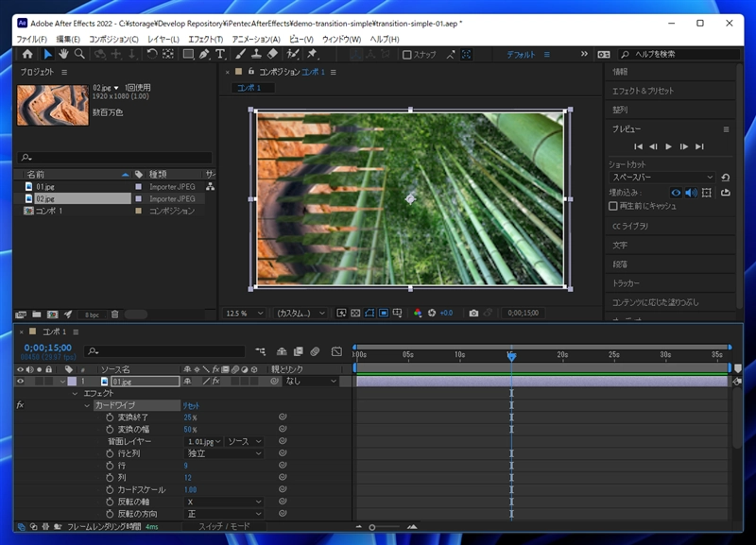756x545 pixels.
Task: Click the label color swatch of layer 01.jpg
Action: click(72, 382)
